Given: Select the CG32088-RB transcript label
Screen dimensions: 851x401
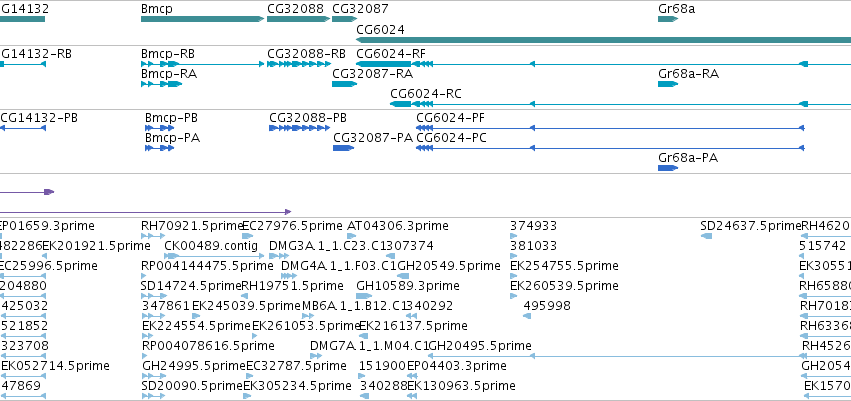Looking at the screenshot, I should (x=307, y=54).
